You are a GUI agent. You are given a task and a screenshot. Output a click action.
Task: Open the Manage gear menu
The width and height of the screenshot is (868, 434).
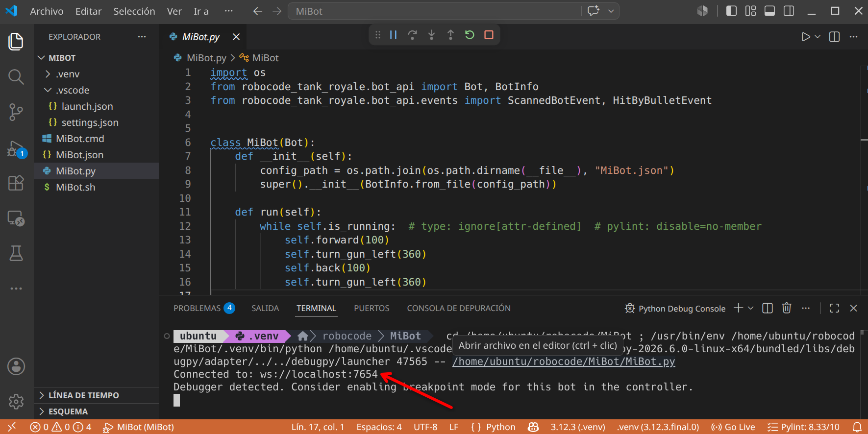(16, 402)
